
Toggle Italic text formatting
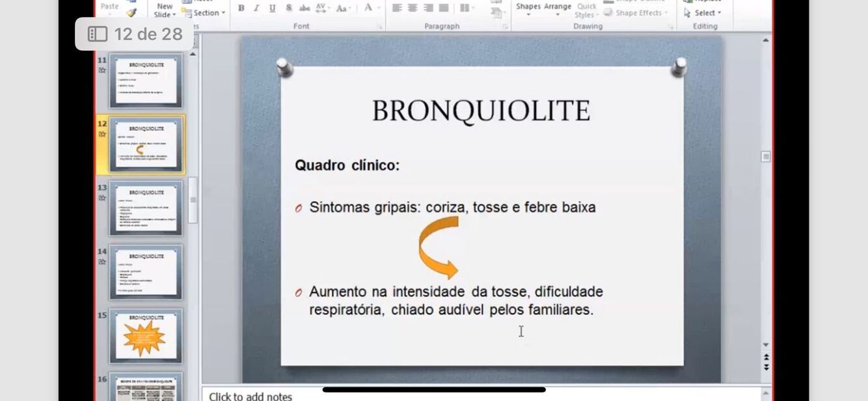[256, 8]
